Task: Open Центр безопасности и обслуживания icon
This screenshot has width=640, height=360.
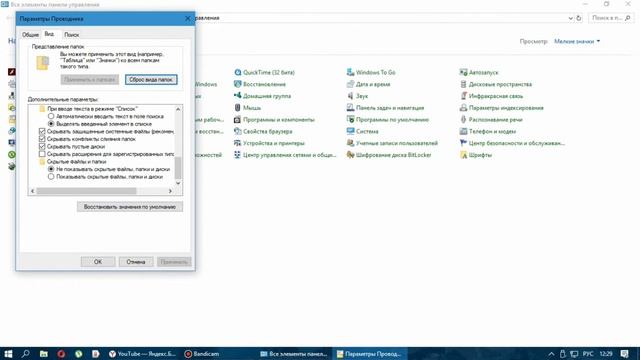Action: 463,143
